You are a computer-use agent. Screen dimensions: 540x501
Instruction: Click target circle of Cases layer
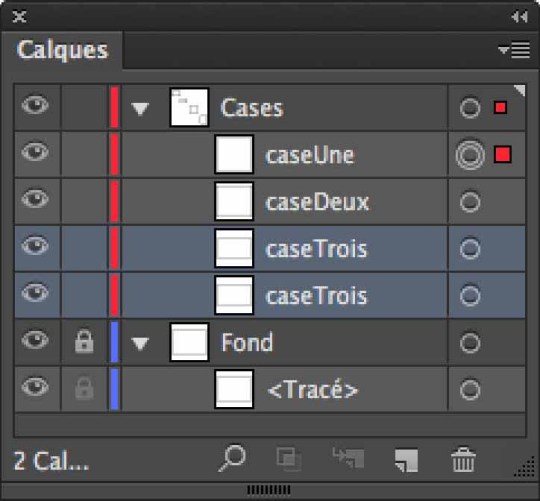[x=470, y=108]
